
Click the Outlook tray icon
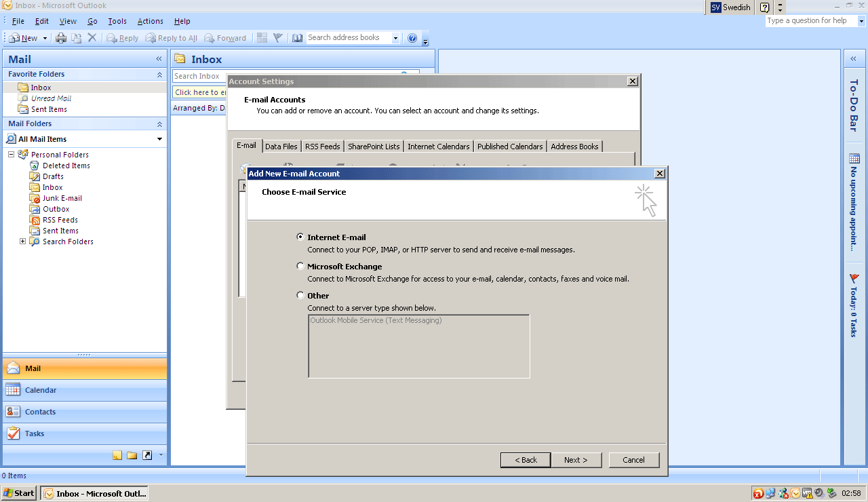click(795, 493)
